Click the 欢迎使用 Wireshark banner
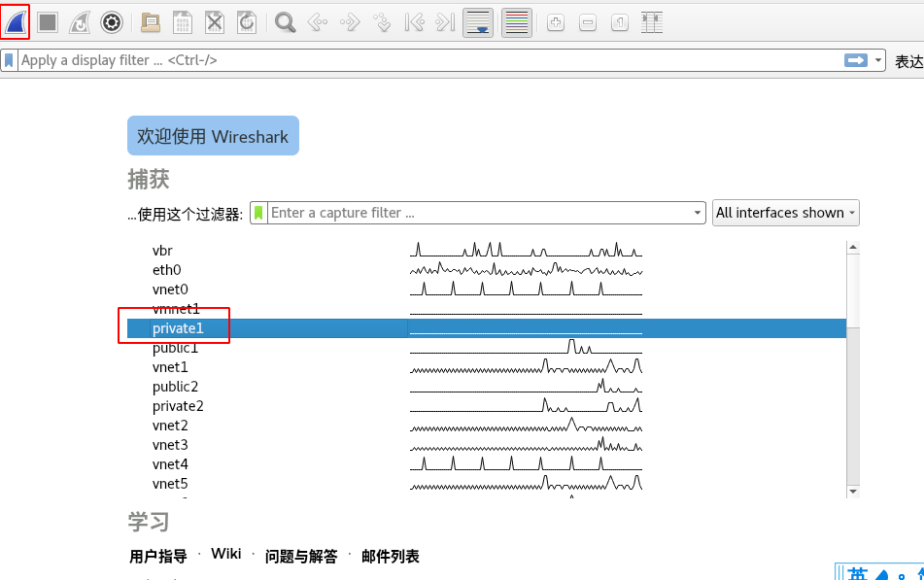 [213, 136]
